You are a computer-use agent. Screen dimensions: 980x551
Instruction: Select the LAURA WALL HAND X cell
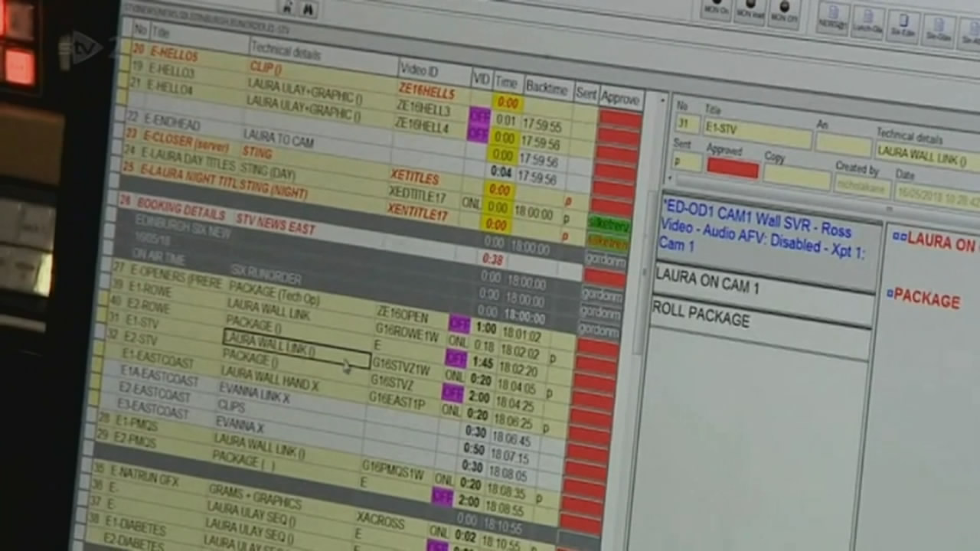pos(269,379)
